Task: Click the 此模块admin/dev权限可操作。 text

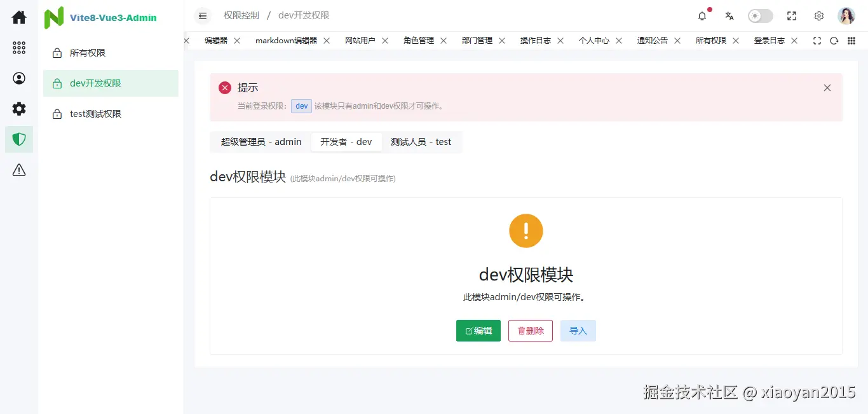Action: (x=526, y=297)
